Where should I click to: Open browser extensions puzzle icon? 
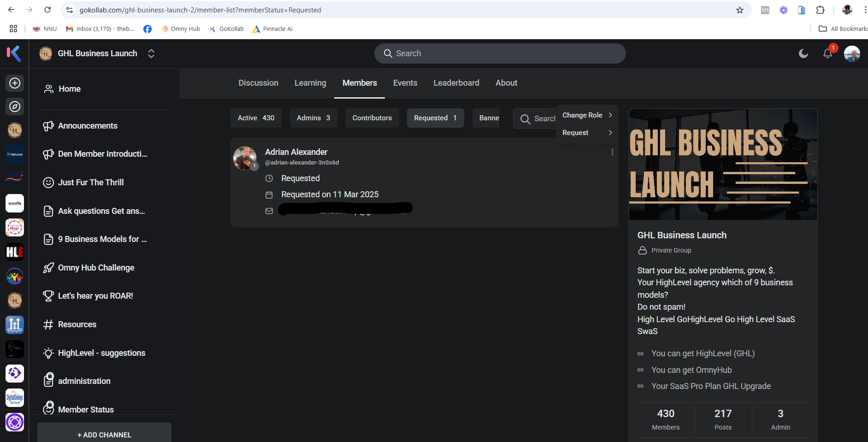pos(820,10)
